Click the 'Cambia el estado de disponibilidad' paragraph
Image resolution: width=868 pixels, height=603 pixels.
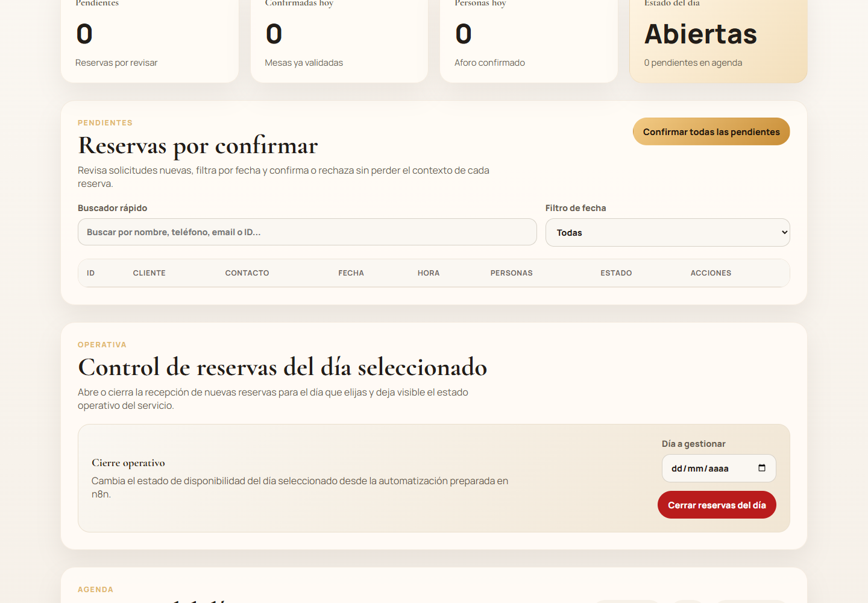300,487
